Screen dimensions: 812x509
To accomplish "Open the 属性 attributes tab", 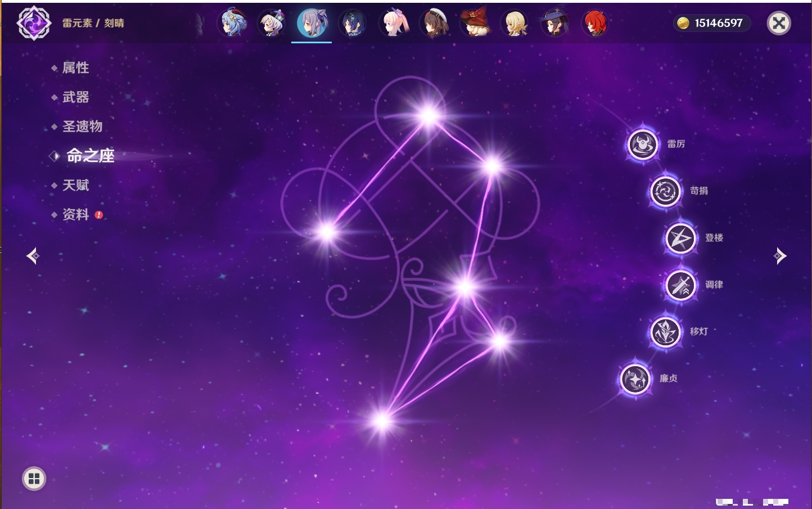I will [x=75, y=68].
